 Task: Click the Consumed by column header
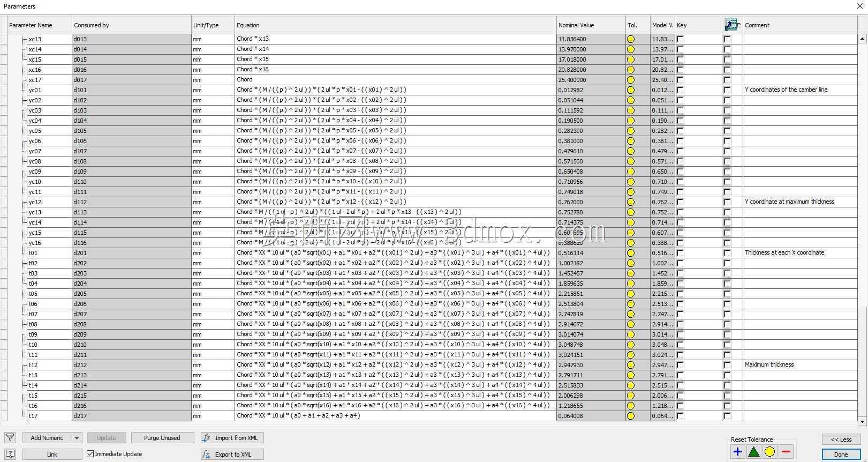(x=132, y=25)
